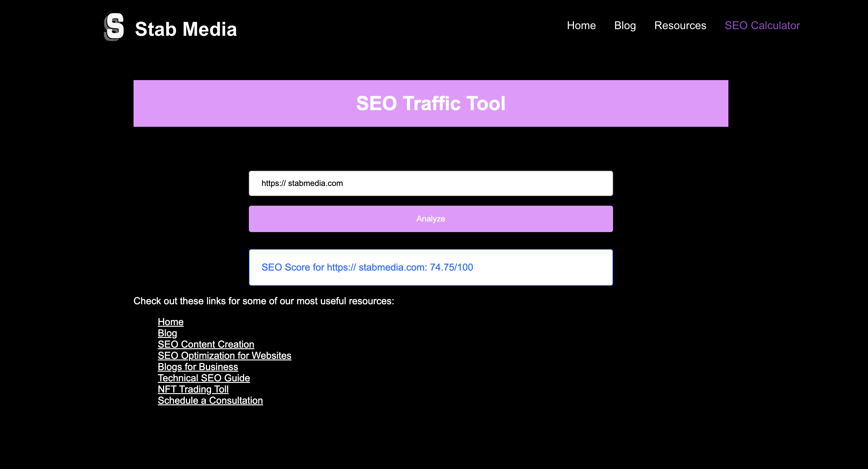Click the SEO Traffic Tool banner
The height and width of the screenshot is (469, 868).
[431, 103]
